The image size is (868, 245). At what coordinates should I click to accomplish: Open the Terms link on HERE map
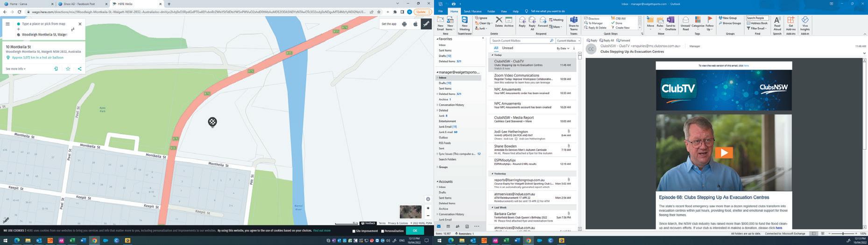tap(382, 223)
